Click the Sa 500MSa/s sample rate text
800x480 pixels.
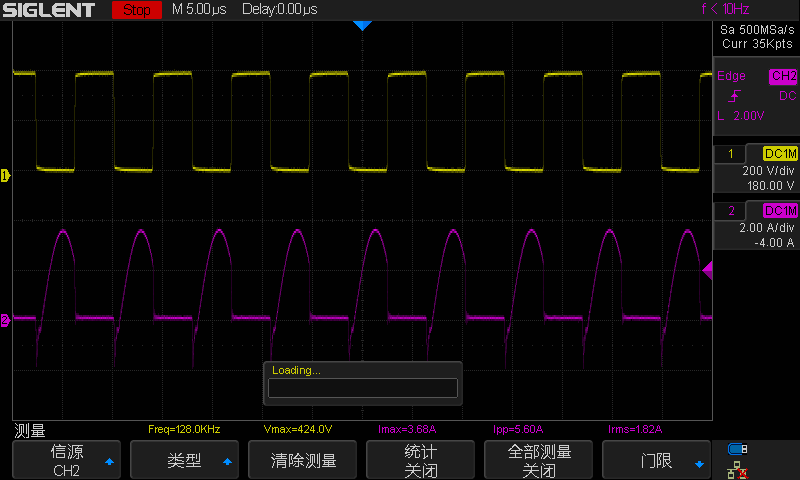(757, 30)
